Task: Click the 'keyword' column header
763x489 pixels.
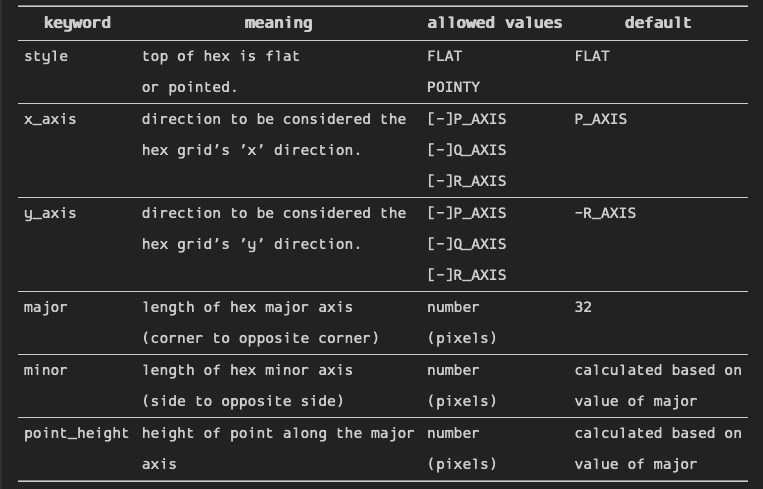Action: click(x=77, y=23)
